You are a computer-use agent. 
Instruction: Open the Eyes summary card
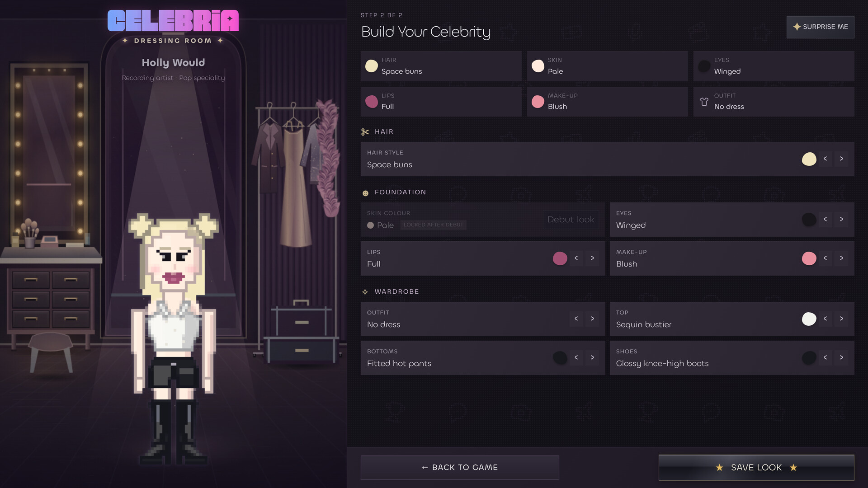[x=774, y=66]
